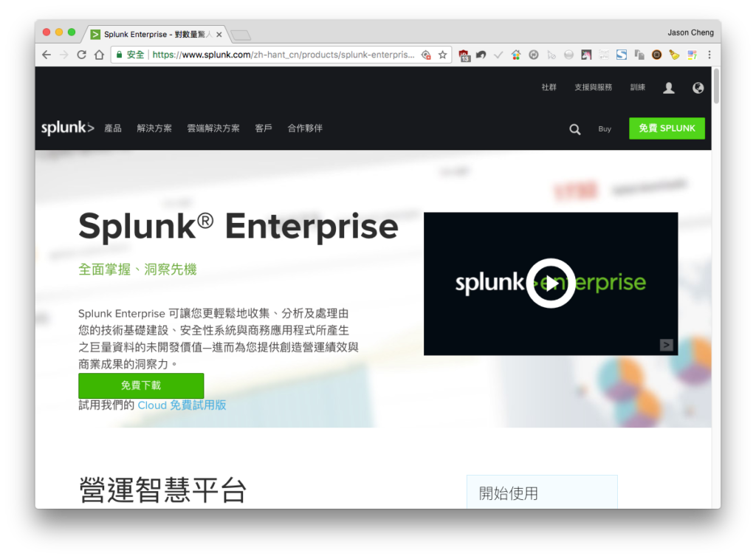Click the cursor-blocked extension icon
756x559 pixels.
[551, 55]
